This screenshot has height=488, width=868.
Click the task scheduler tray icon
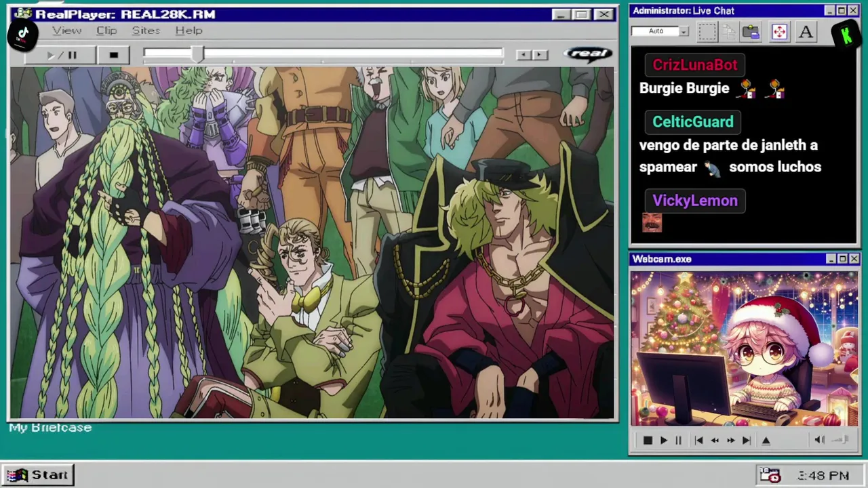click(770, 475)
